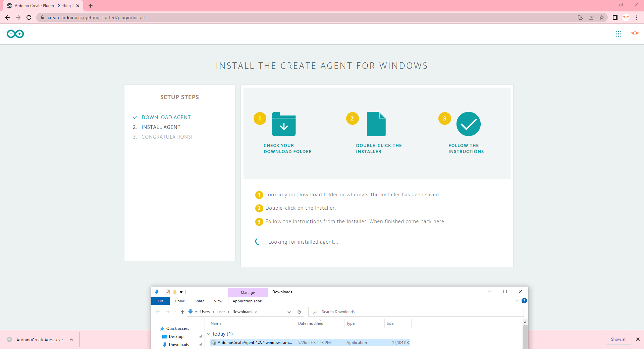Expand the options arrow for the downloaded exe

click(71, 340)
